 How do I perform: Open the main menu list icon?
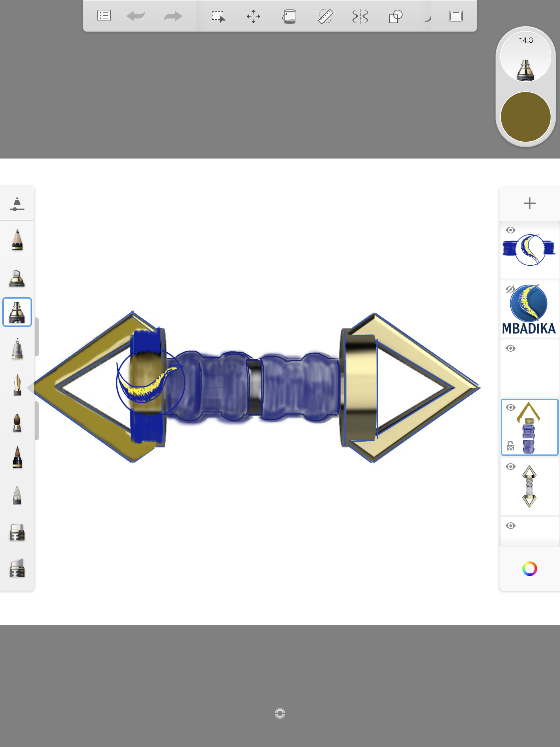pyautogui.click(x=104, y=16)
